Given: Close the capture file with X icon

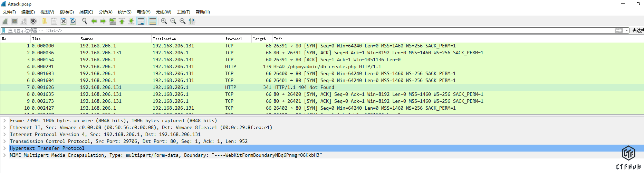Looking at the screenshot, I should point(64,21).
